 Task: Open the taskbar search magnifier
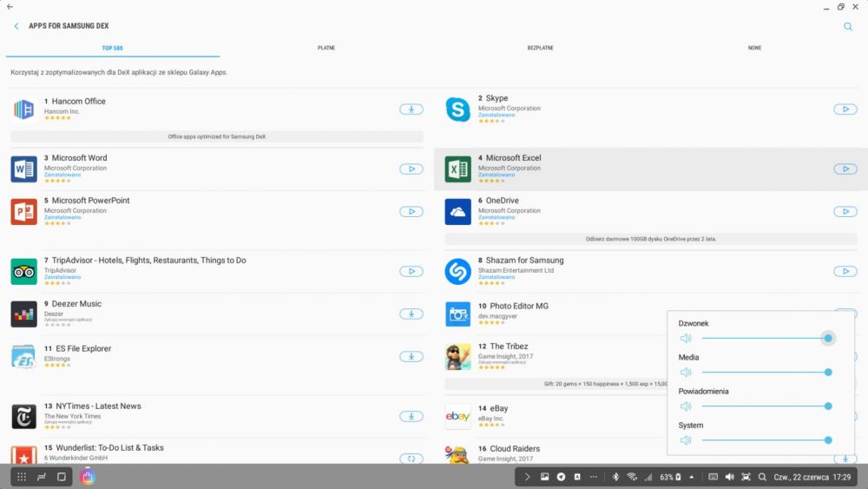pos(762,477)
